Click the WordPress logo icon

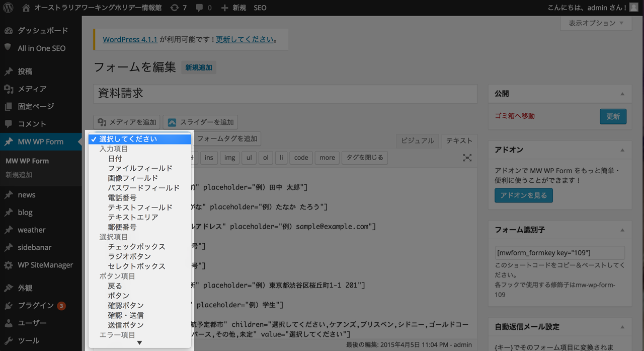coord(8,8)
